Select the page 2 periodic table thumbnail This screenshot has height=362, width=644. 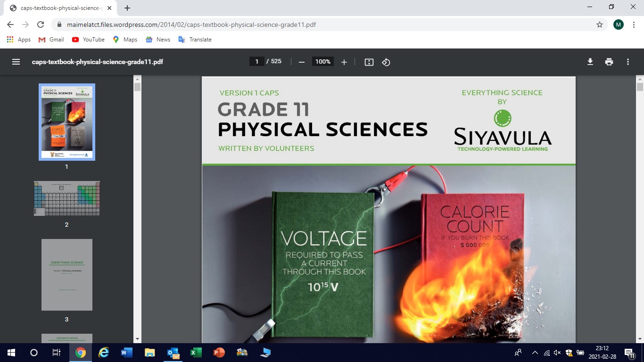tap(66, 198)
